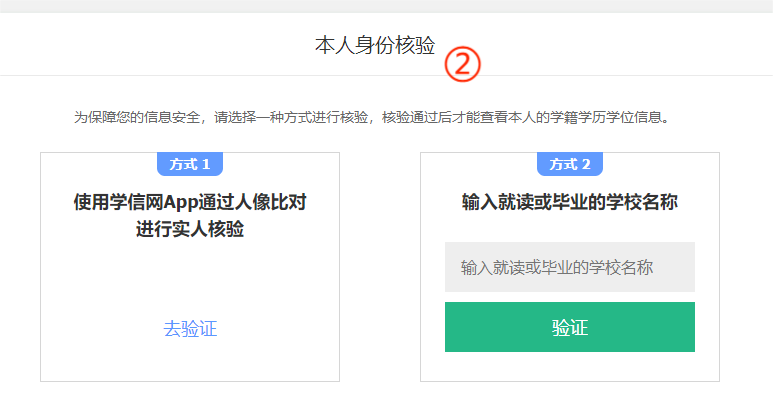Viewport: 773px width, 405px height.
Task: Select the blue 方式 1 badge
Action: (190, 164)
